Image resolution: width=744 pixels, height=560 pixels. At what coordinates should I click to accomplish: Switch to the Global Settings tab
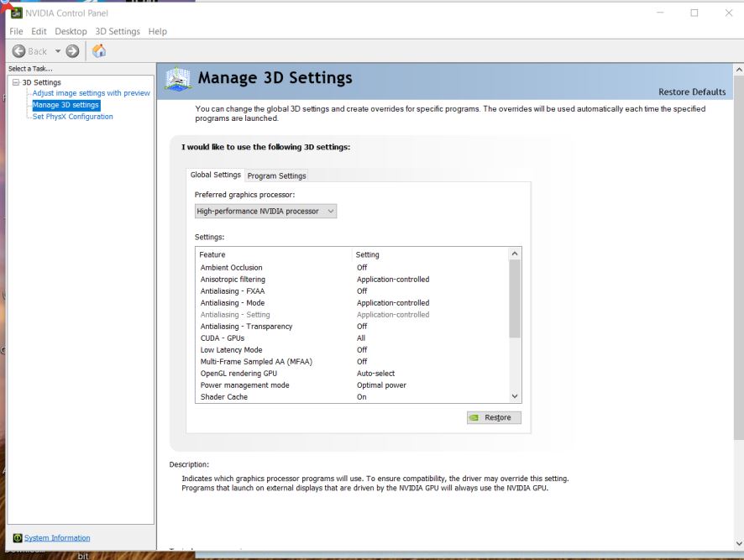pos(216,175)
